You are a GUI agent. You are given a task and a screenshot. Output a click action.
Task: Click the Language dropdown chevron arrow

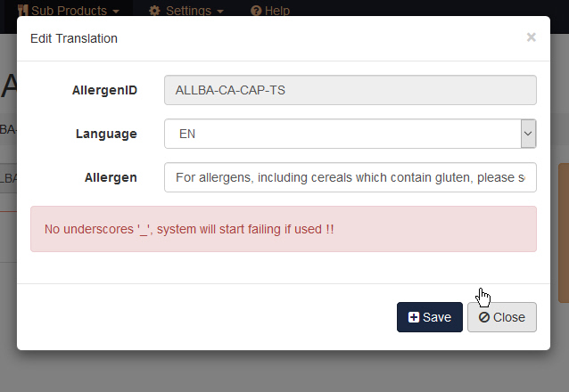528,134
